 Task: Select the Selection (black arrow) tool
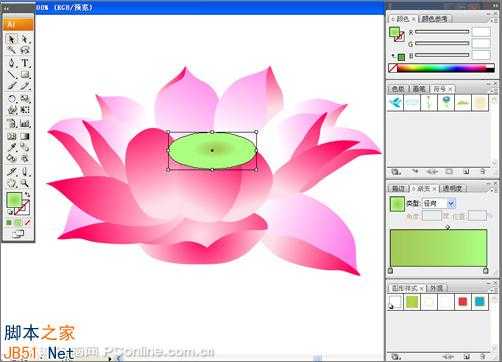click(x=11, y=39)
